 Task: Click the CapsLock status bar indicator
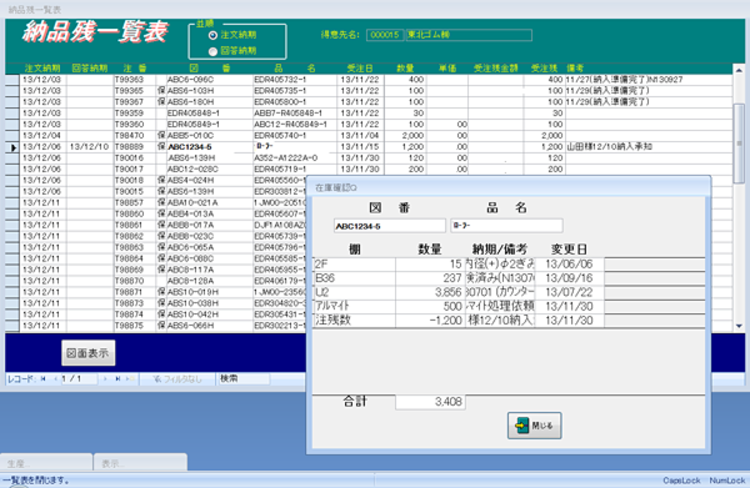[681, 480]
